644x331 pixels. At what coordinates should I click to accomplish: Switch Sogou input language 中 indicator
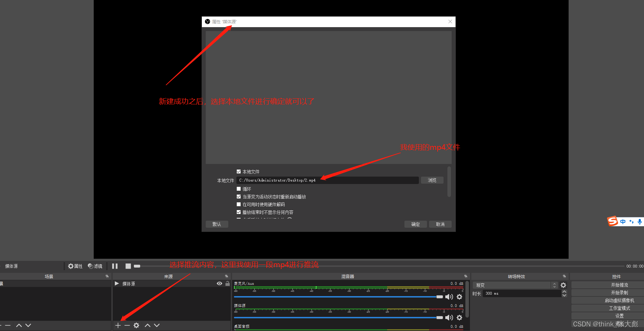(623, 222)
